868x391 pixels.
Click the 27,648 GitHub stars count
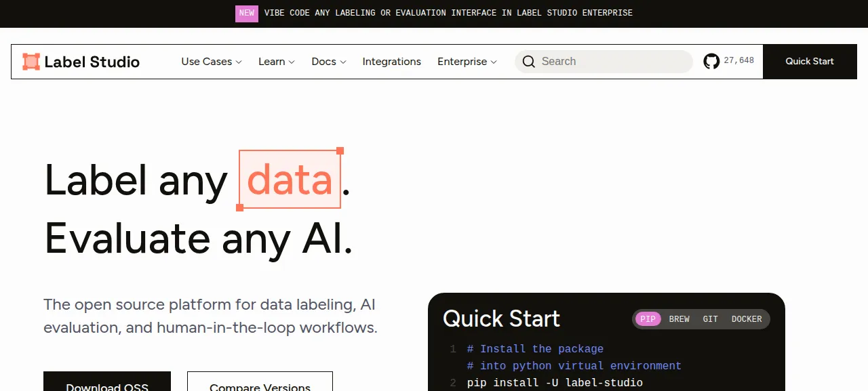(739, 61)
